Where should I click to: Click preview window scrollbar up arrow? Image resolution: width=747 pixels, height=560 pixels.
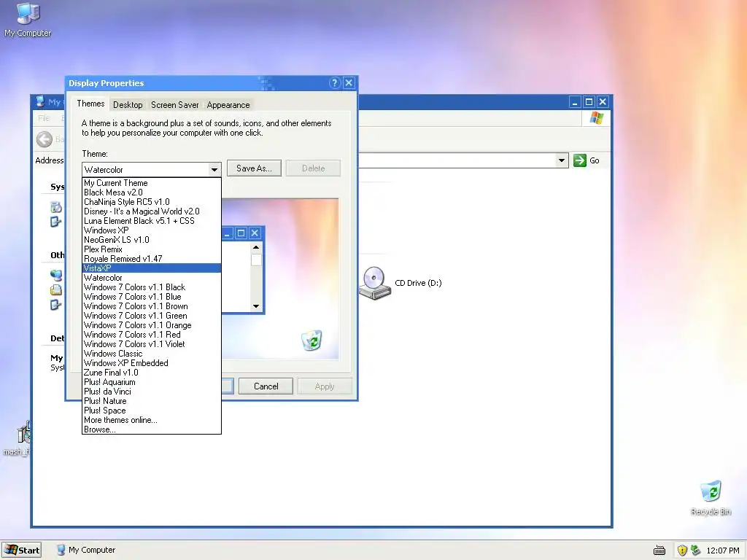click(256, 247)
